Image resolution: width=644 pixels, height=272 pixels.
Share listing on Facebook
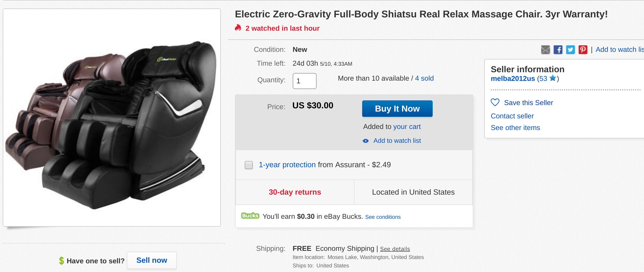(x=558, y=50)
